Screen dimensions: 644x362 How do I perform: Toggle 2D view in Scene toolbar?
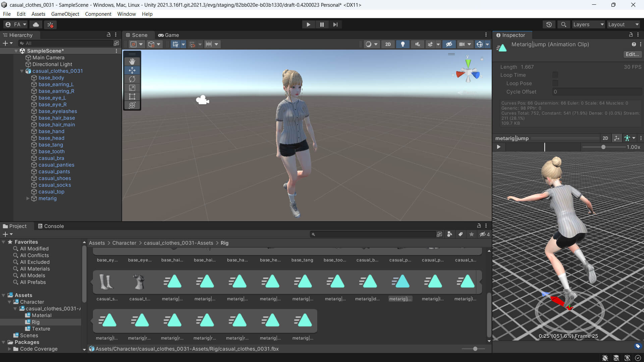[388, 44]
